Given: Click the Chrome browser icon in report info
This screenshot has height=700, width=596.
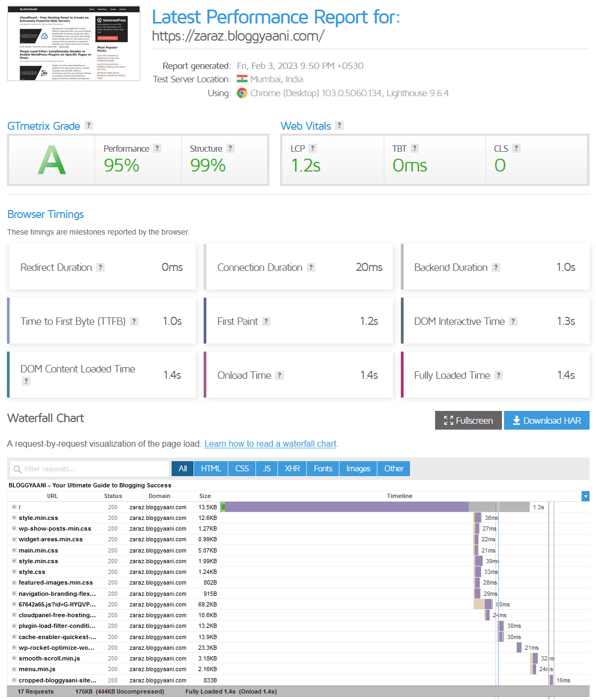Looking at the screenshot, I should click(242, 93).
